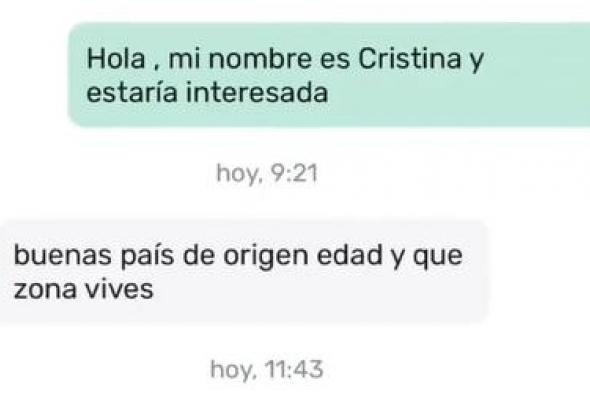Screen dimensions: 590x393
Task: Click 'hoy' in the 9:21 timestamp
Action: coord(239,174)
